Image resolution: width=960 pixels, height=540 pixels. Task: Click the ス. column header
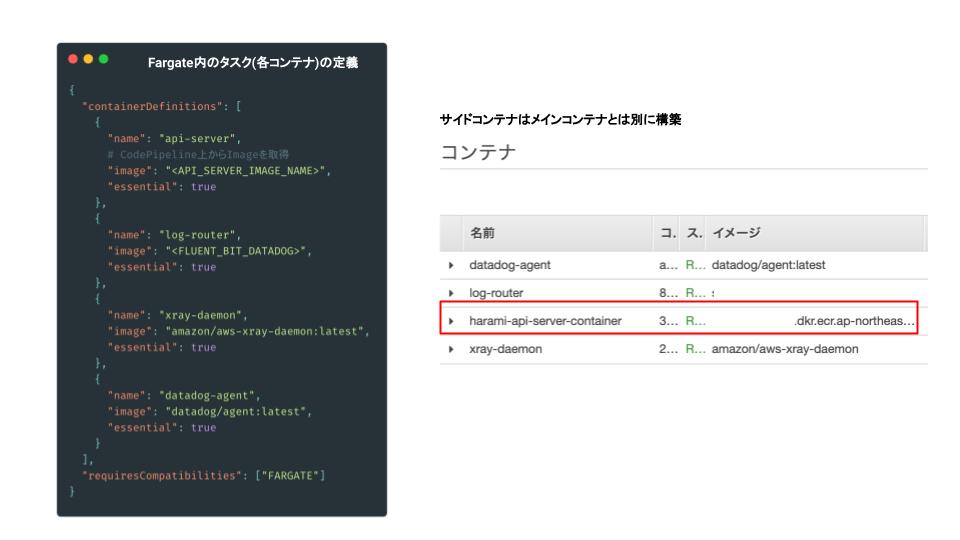694,233
